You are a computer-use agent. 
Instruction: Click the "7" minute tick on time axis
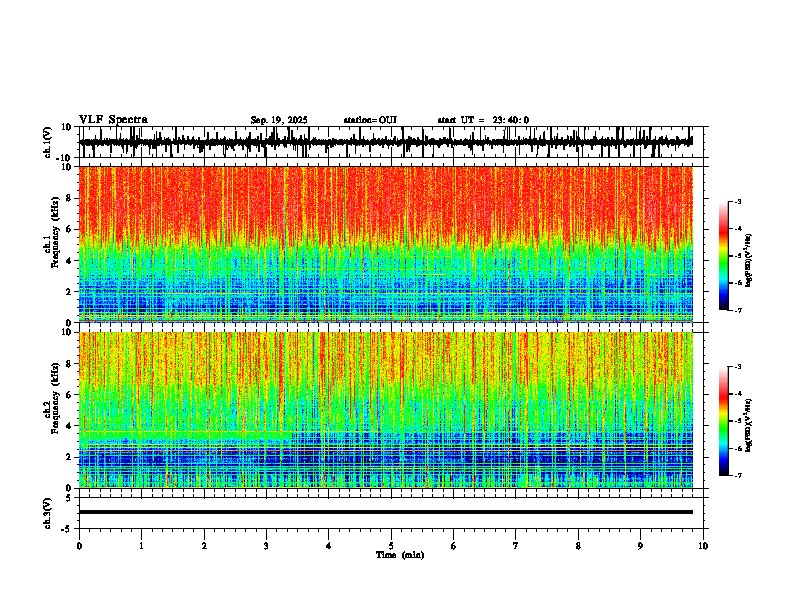point(516,546)
